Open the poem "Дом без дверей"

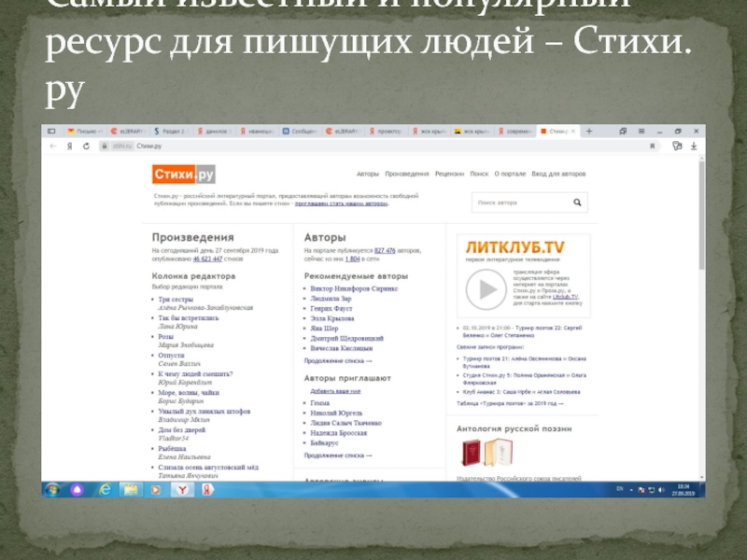pyautogui.click(x=181, y=430)
